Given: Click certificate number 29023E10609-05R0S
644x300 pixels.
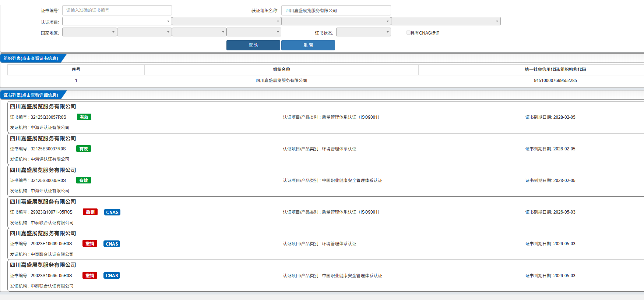Looking at the screenshot, I should (52, 244).
